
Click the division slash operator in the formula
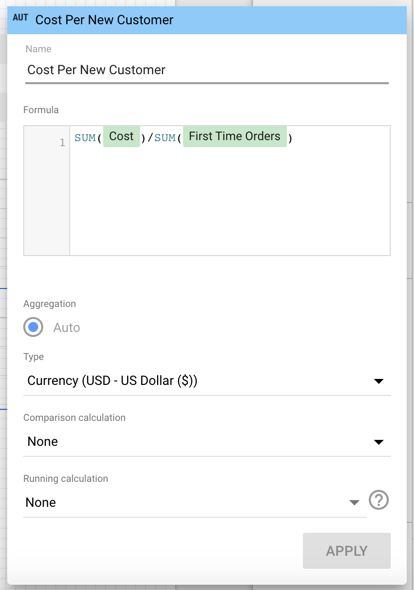150,138
